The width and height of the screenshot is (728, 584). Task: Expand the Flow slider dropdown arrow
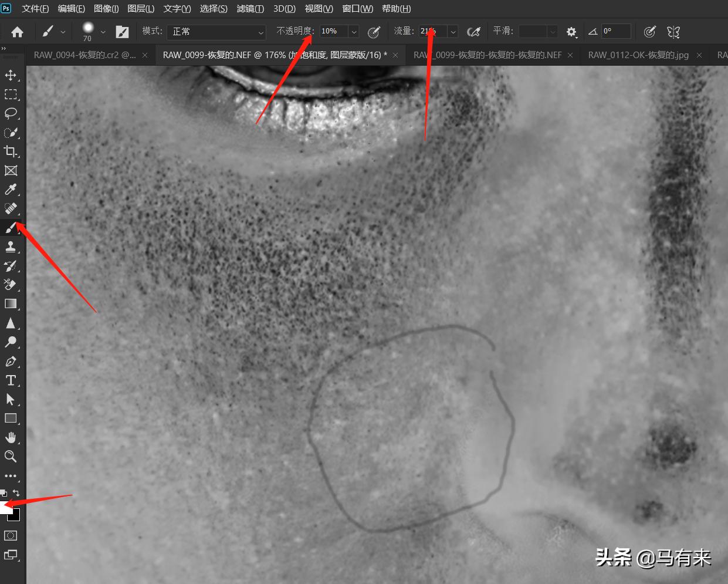[453, 32]
